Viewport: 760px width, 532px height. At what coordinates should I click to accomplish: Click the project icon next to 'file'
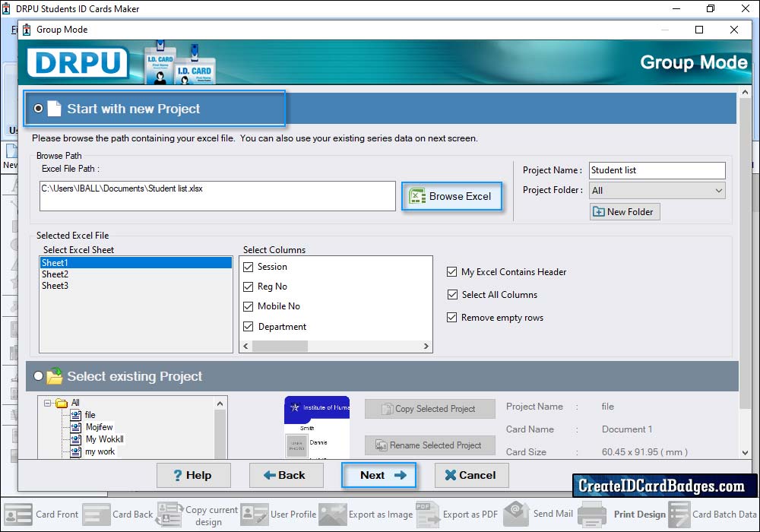(x=75, y=415)
